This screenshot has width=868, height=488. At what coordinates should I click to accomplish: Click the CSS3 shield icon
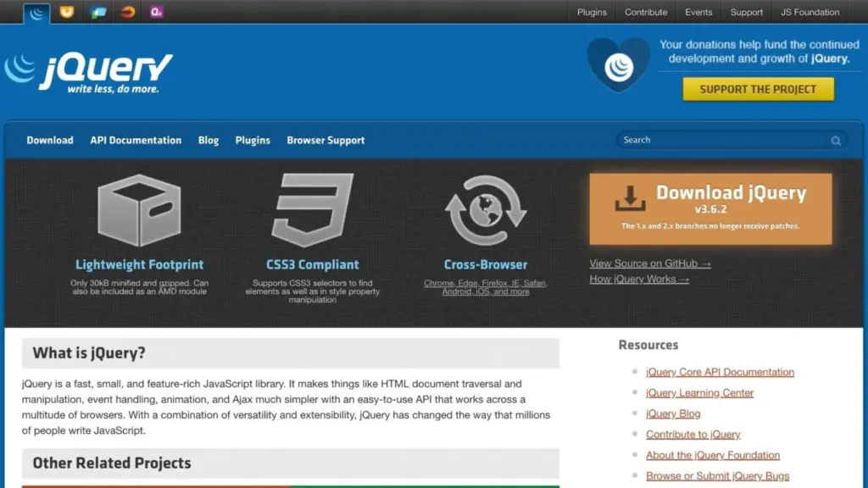(312, 210)
